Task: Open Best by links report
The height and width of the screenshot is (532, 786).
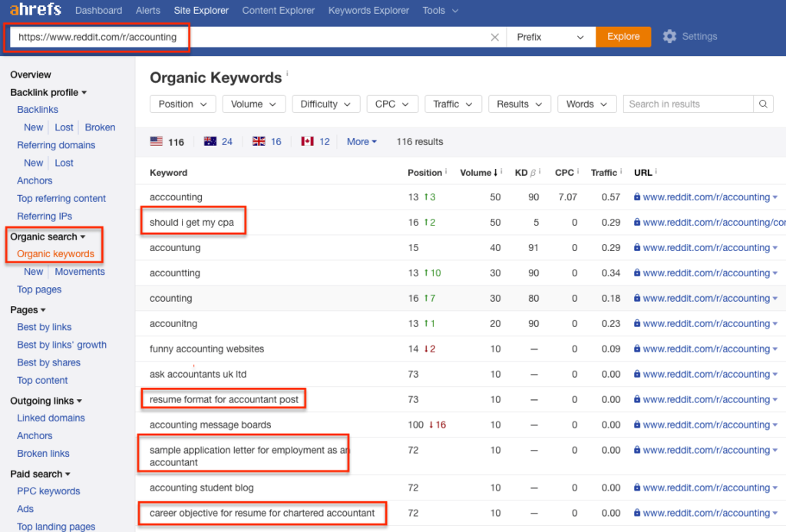Action: point(44,327)
